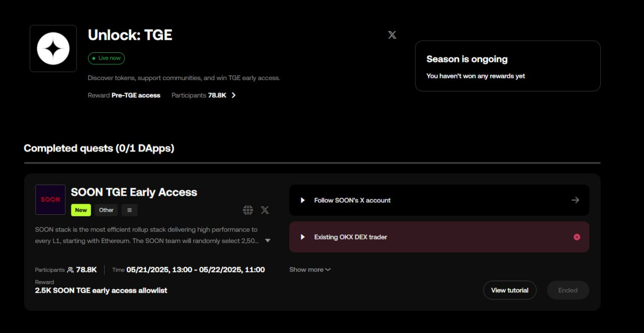Viewport: 644px width, 333px height.
Task: Expand the SOON description with the down arrow
Action: 268,241
